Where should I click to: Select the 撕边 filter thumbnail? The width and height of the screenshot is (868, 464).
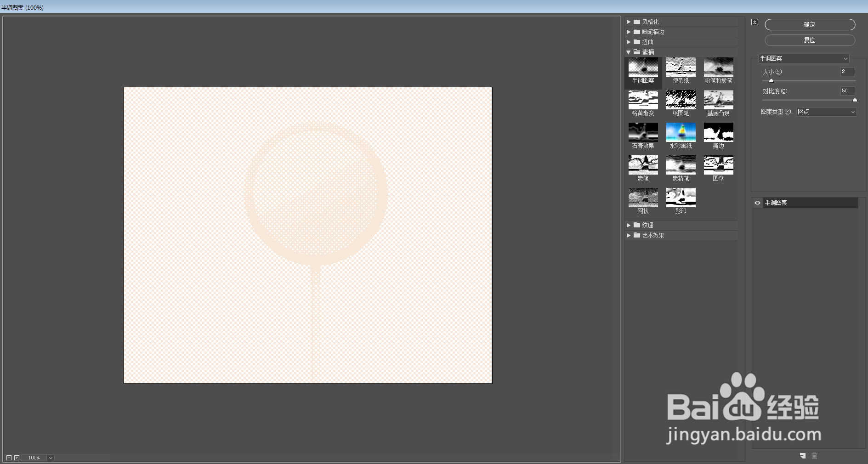coord(718,132)
